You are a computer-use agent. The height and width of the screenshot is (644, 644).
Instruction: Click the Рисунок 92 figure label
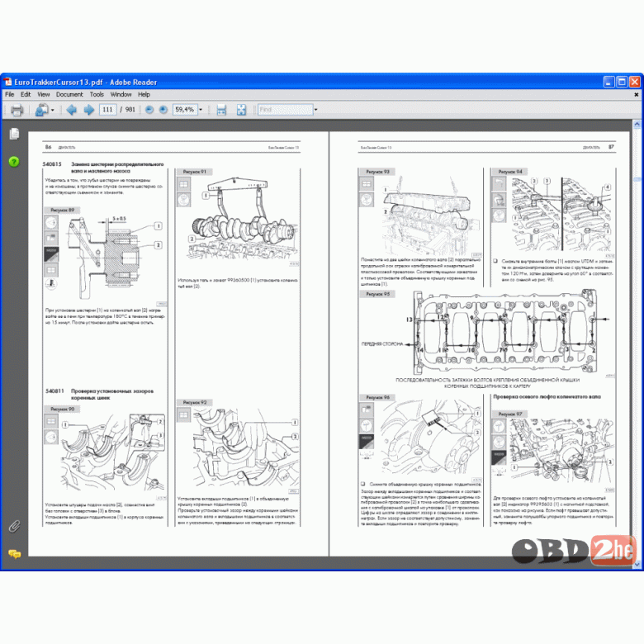tap(194, 403)
